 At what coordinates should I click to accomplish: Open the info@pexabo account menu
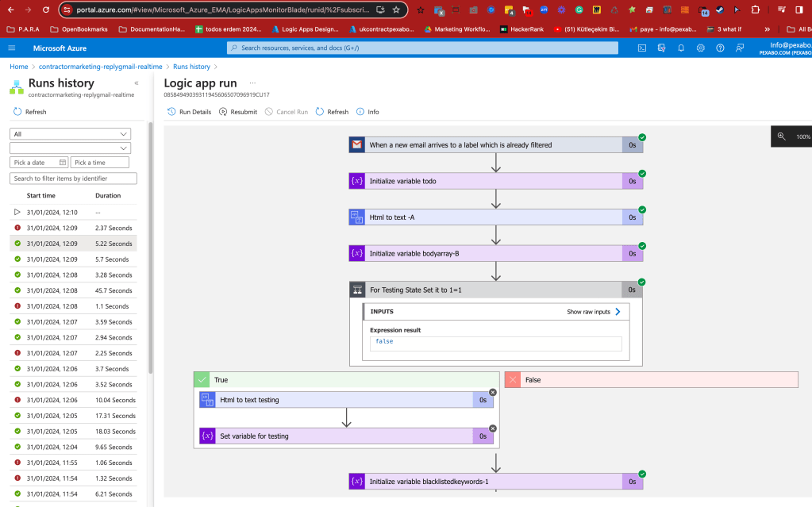pos(785,48)
